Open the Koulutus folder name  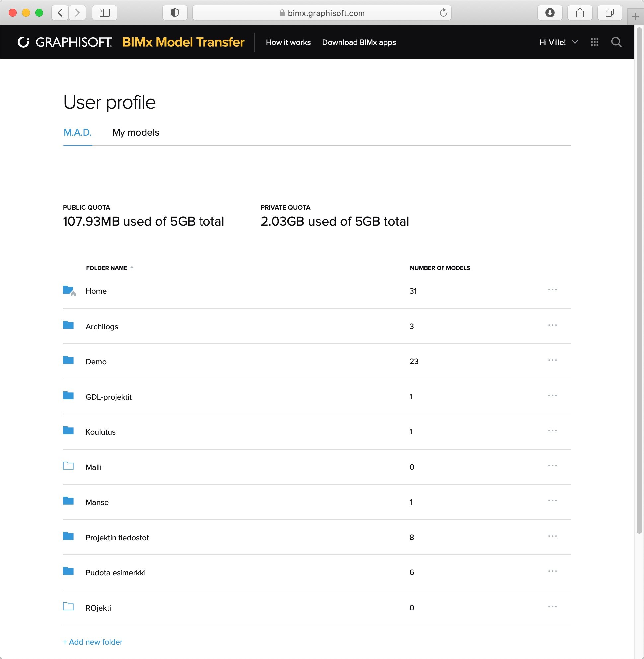(101, 432)
